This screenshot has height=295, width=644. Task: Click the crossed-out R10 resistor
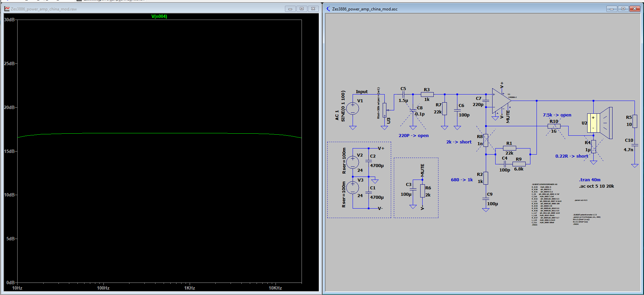tap(554, 126)
